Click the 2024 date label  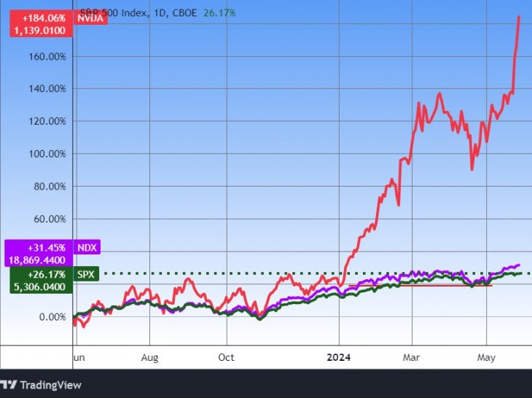click(339, 357)
